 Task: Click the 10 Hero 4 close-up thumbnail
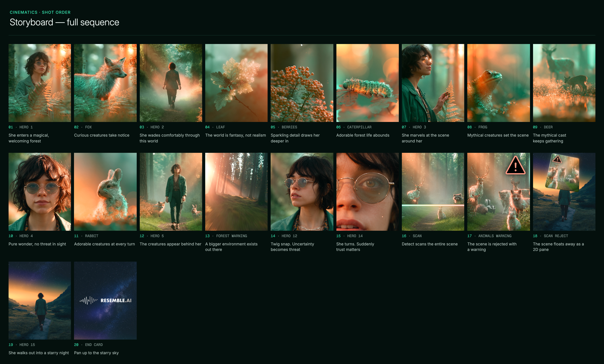coord(40,192)
